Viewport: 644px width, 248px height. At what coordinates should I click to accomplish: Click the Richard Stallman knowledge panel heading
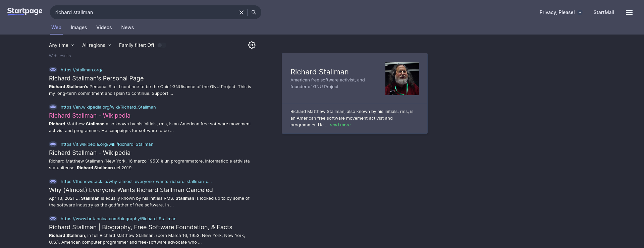tap(320, 72)
